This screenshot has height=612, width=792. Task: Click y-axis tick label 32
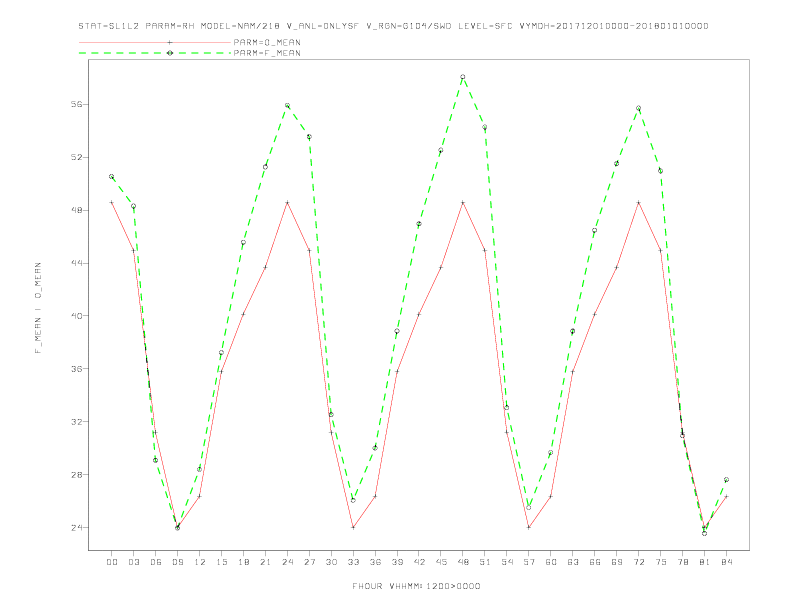coord(77,422)
